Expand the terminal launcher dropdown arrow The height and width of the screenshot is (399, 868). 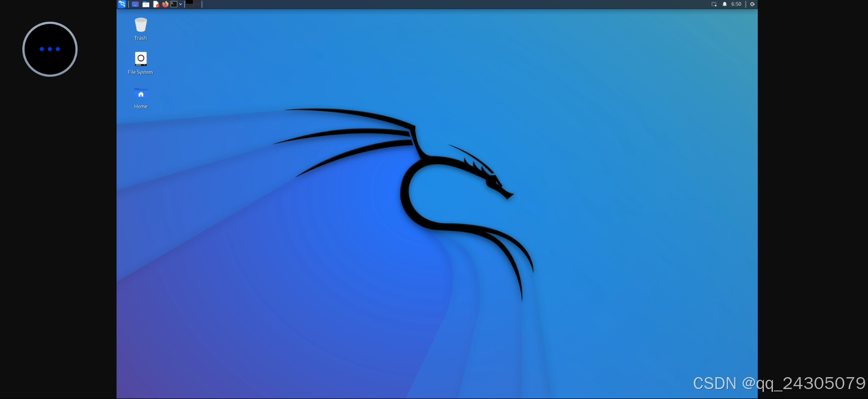(181, 4)
